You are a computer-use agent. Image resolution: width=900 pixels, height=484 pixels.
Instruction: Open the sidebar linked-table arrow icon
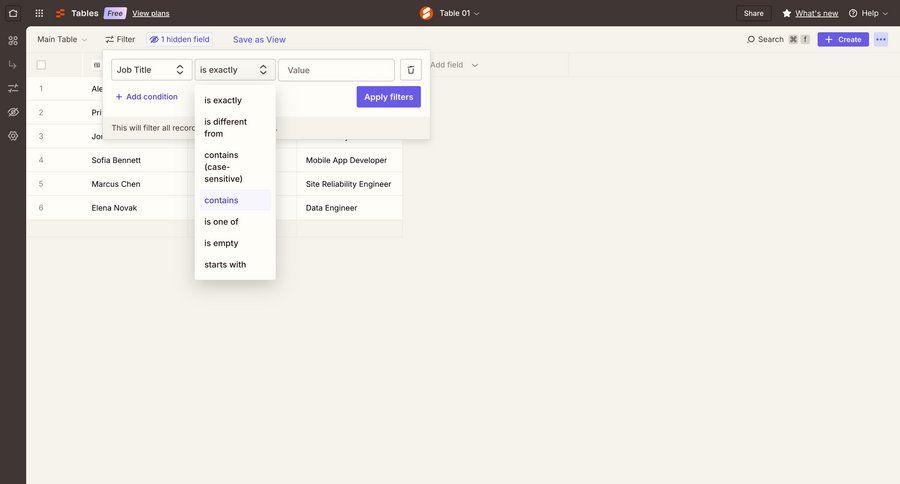(x=13, y=64)
